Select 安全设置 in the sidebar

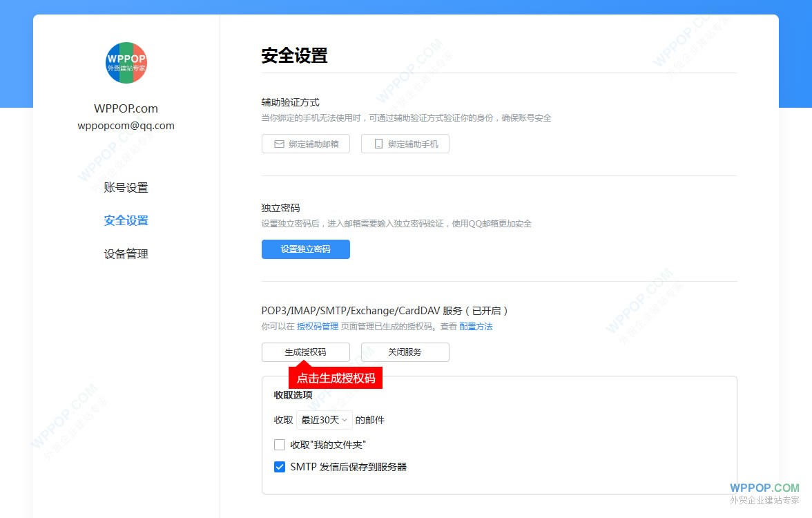pyautogui.click(x=126, y=220)
